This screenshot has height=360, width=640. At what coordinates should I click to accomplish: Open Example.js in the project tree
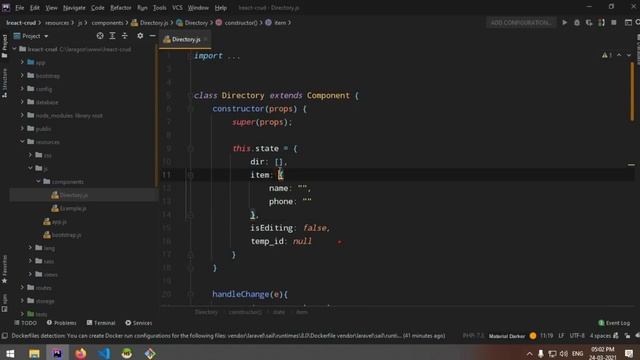coord(73,208)
